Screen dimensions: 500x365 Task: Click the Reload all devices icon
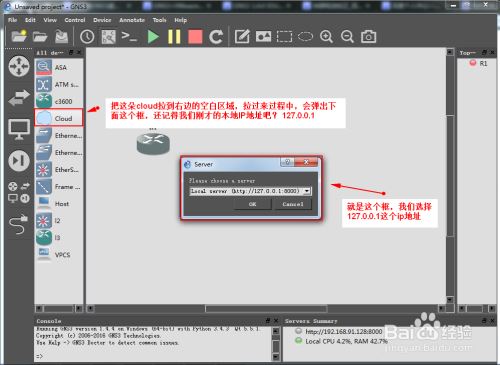pos(216,36)
